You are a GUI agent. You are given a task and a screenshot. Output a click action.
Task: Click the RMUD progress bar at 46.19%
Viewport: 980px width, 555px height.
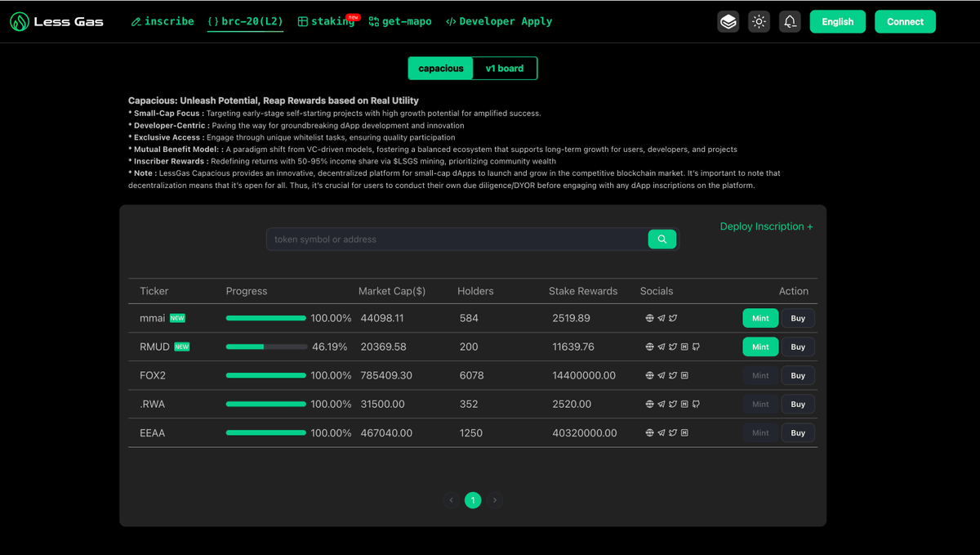coord(266,347)
